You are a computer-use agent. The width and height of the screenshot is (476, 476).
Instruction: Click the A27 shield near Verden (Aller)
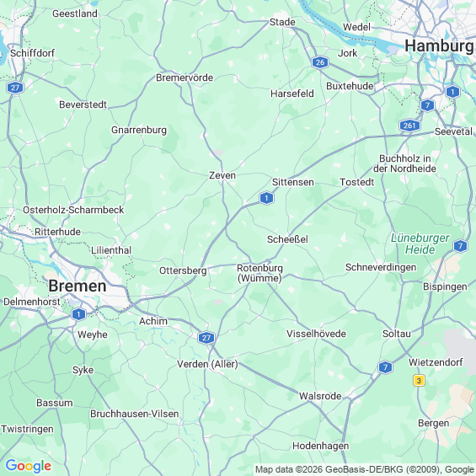pyautogui.click(x=206, y=338)
